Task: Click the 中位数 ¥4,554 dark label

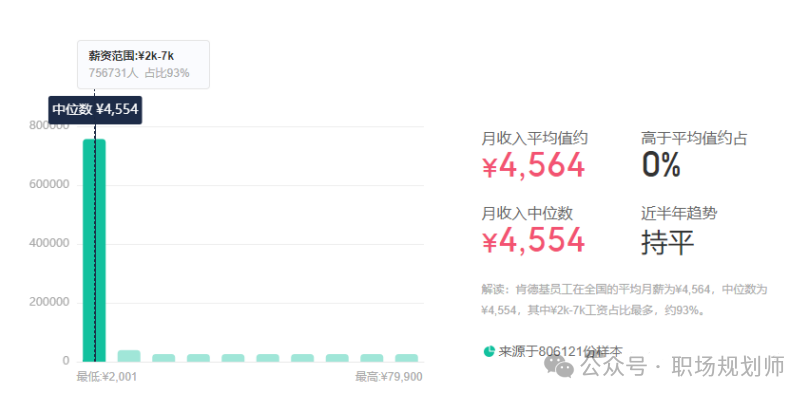Action: pyautogui.click(x=95, y=110)
